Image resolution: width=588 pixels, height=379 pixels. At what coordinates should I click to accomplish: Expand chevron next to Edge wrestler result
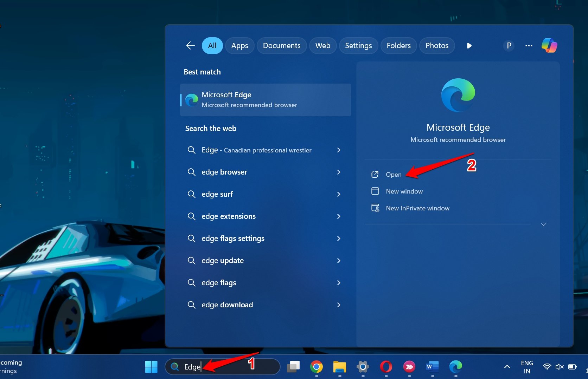point(339,150)
